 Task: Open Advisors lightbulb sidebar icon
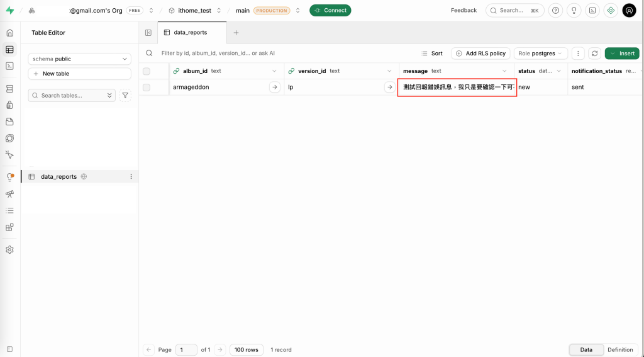(10, 178)
